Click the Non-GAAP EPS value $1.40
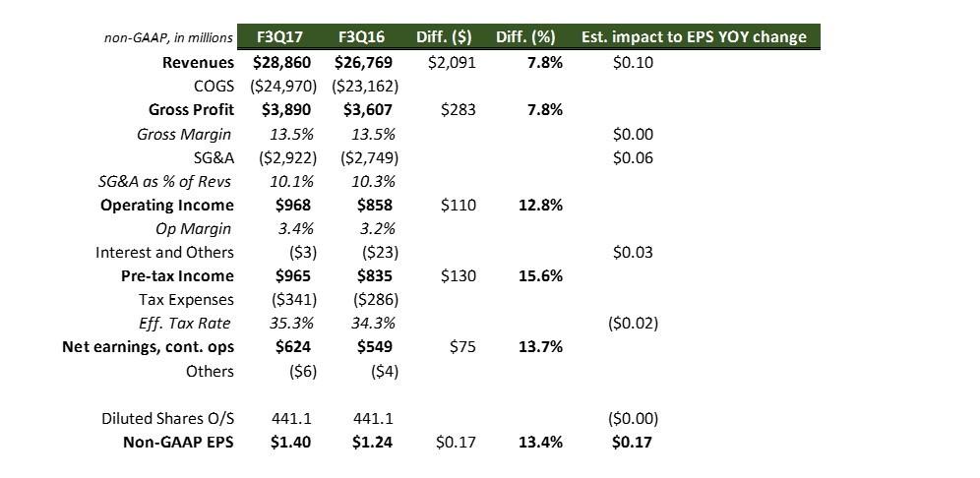The width and height of the screenshot is (980, 478). [x=290, y=443]
